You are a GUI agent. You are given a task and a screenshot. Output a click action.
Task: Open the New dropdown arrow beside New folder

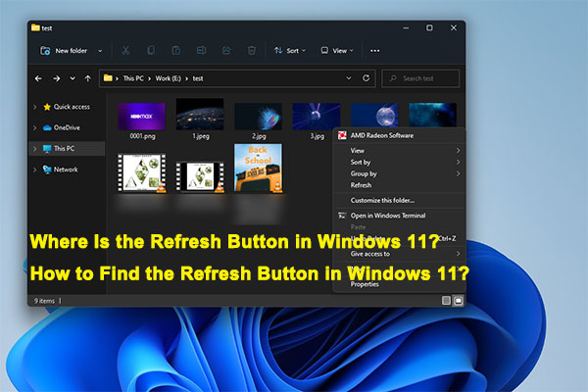tap(100, 51)
